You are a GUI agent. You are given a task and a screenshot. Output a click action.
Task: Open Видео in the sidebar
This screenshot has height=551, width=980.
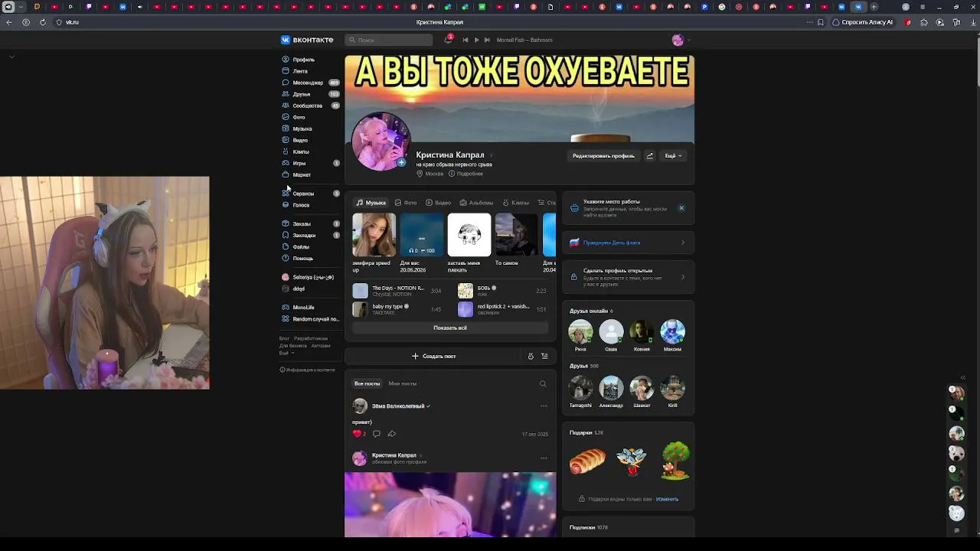(299, 140)
